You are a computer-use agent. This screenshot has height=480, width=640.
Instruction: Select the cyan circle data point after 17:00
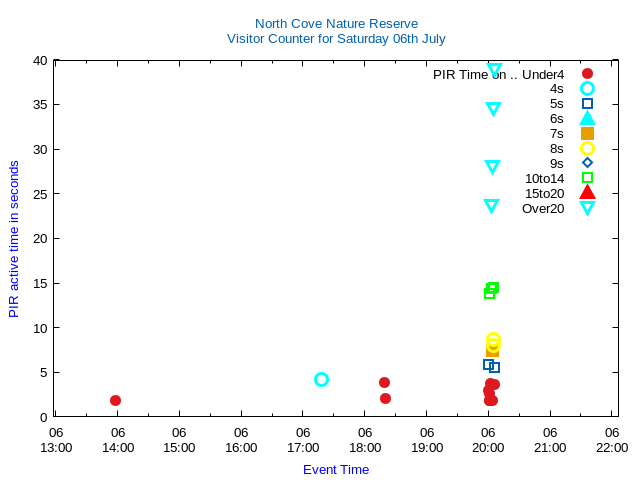[321, 379]
